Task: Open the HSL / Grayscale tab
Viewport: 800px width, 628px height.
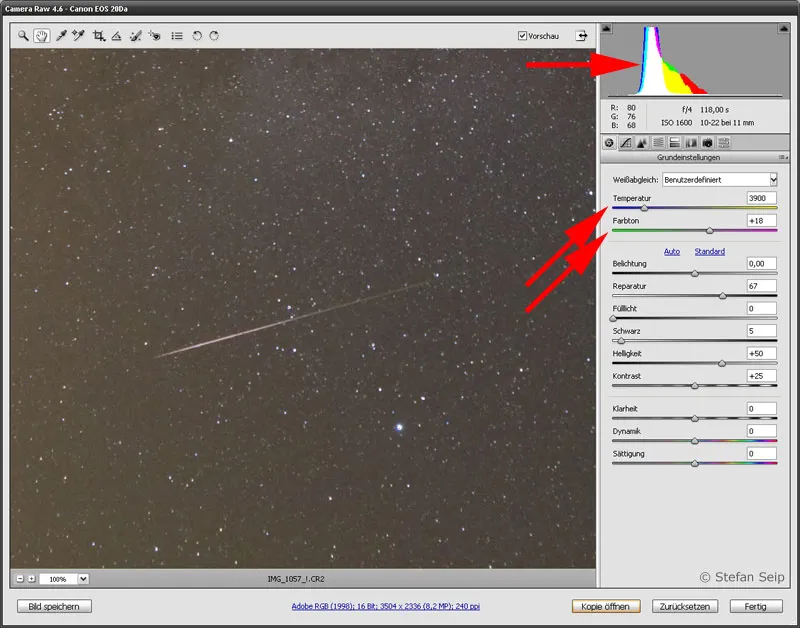Action: [x=658, y=143]
